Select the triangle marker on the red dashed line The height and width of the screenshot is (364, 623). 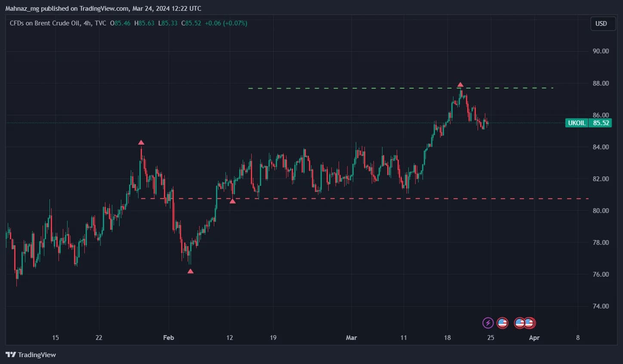coord(233,201)
